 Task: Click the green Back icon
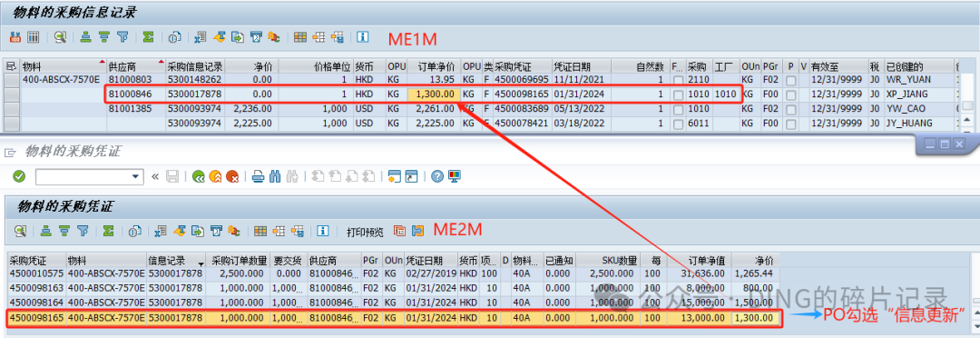[x=199, y=176]
